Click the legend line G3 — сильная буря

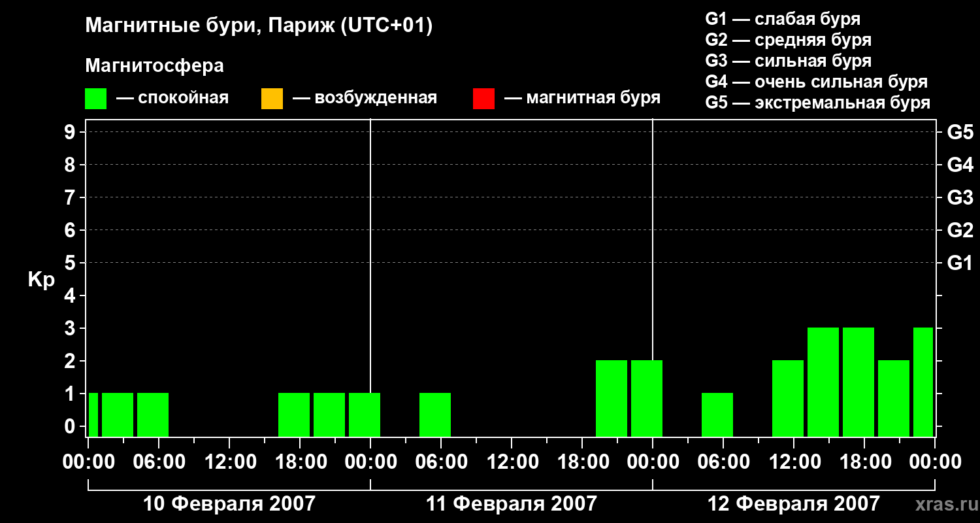click(x=789, y=61)
